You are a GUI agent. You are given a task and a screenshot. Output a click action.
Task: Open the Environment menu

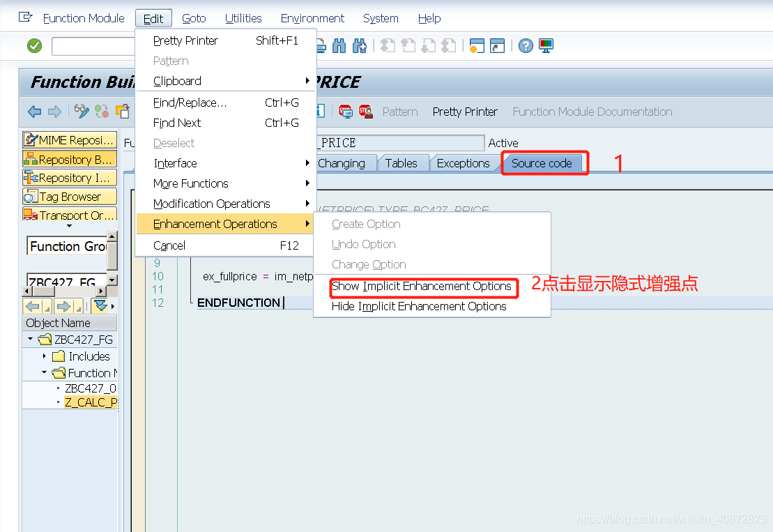(312, 18)
